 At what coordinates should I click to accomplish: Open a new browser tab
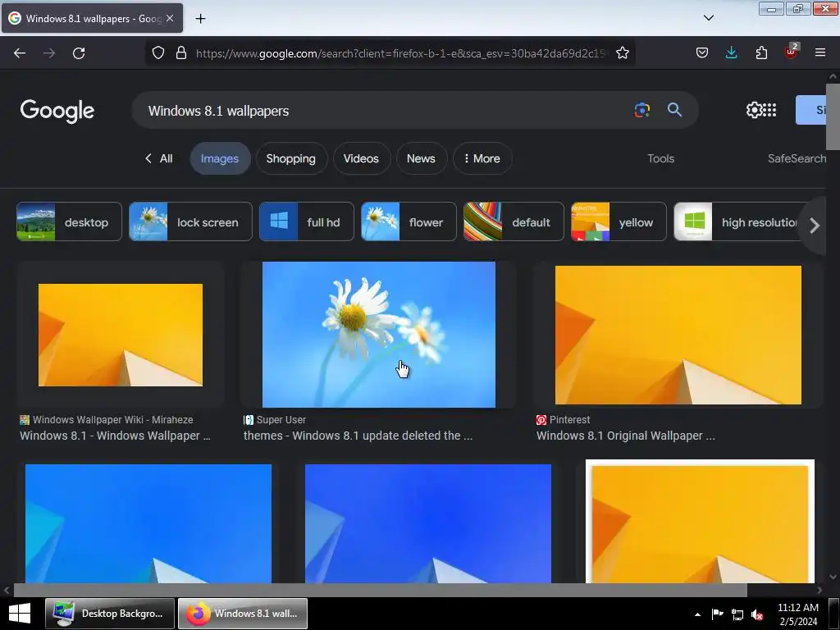point(200,18)
